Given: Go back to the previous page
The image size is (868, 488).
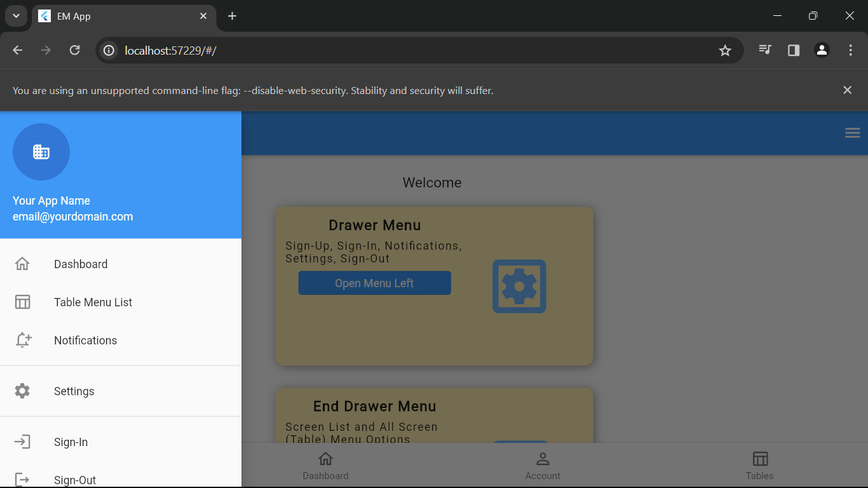Looking at the screenshot, I should (x=18, y=50).
